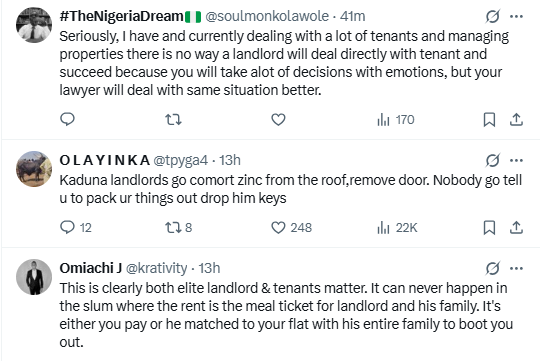Open Grok explain icon on #TheNigeriaDream tweet
This screenshot has height=361, width=540.
(492, 16)
